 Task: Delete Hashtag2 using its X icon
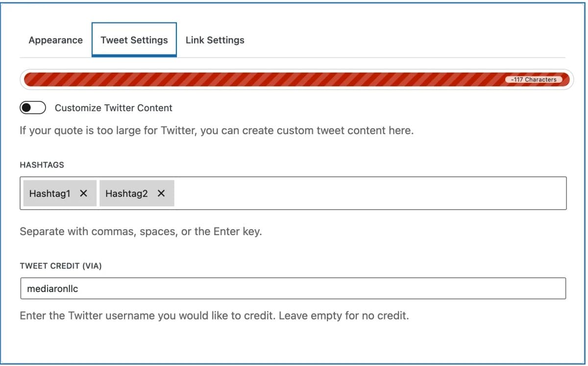coord(161,194)
